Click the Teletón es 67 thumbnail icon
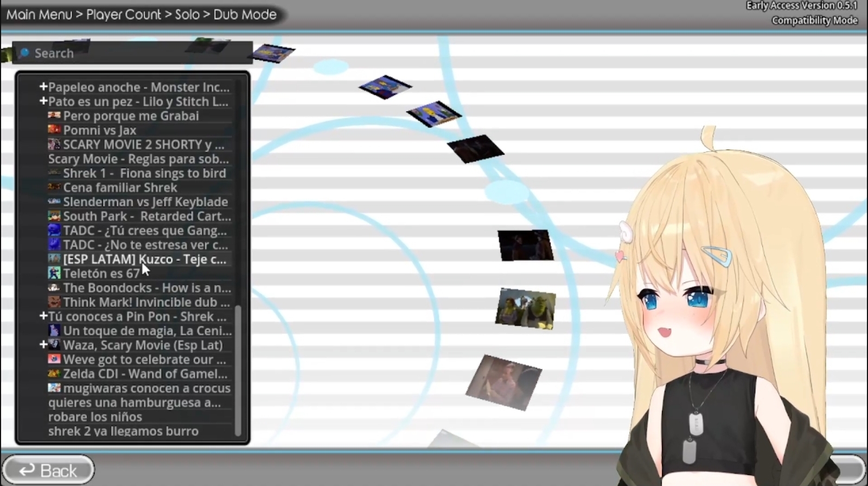The height and width of the screenshot is (486, 868). [54, 273]
